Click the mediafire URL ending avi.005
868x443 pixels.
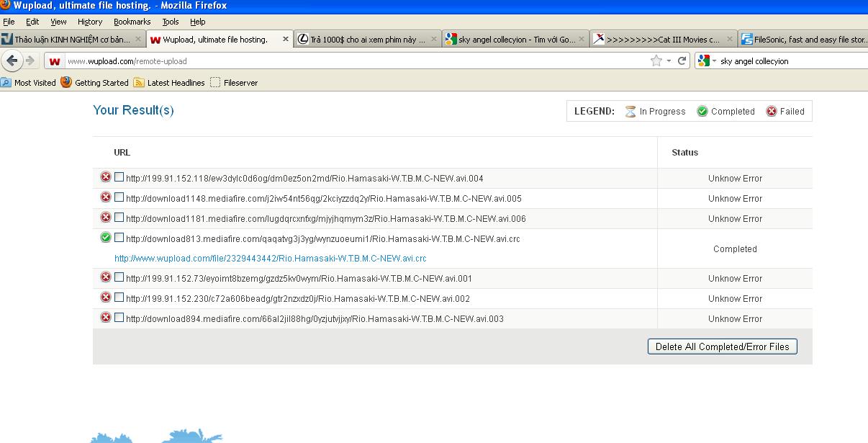click(x=324, y=199)
